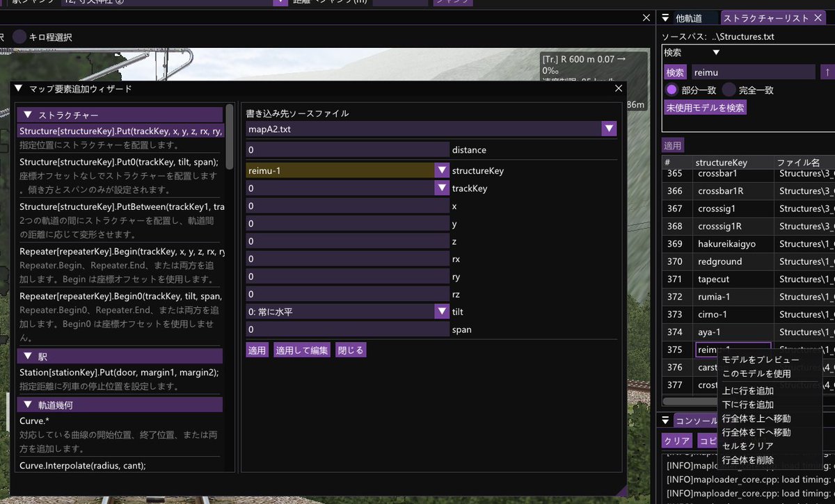
Task: Select Structure[structureKey].Put(trackKey, x, y...) entry
Action: coord(120,131)
